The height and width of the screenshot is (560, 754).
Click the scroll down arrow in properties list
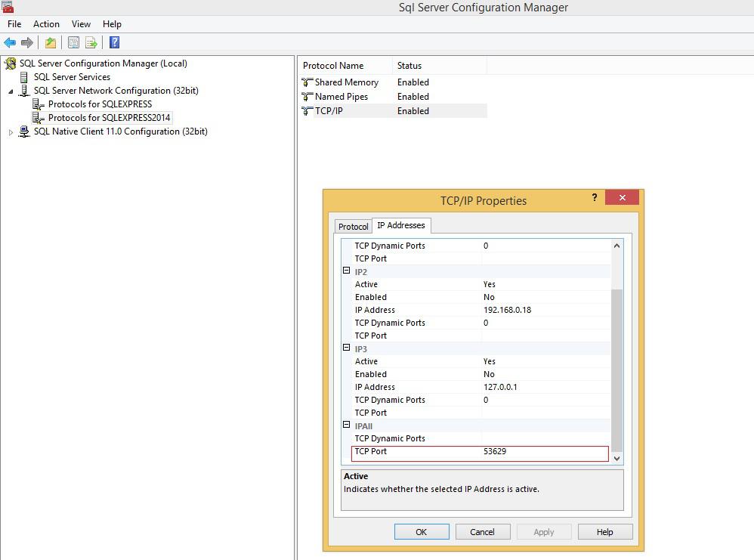point(617,459)
